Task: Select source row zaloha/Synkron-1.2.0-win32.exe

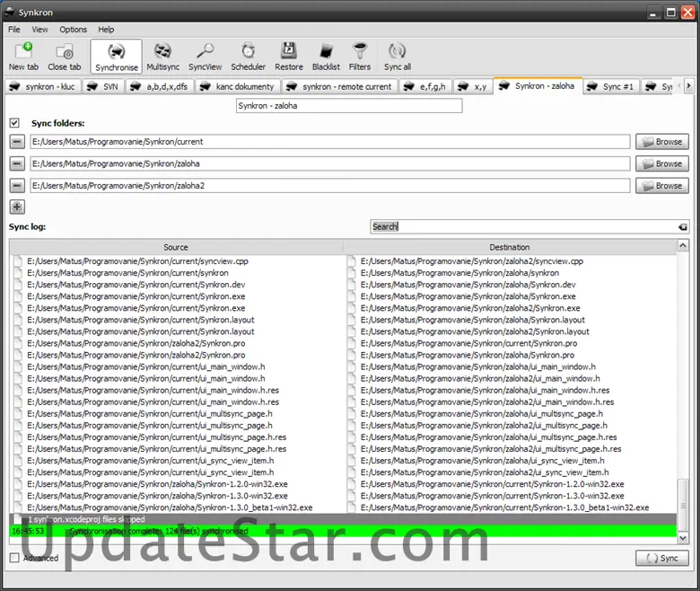Action: point(158,484)
